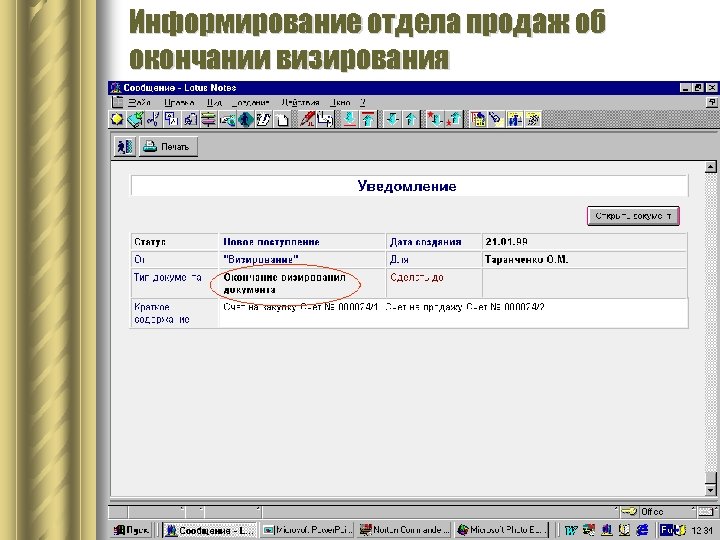Click the taskbar clock showing 12:31
The height and width of the screenshot is (540, 720).
(702, 530)
